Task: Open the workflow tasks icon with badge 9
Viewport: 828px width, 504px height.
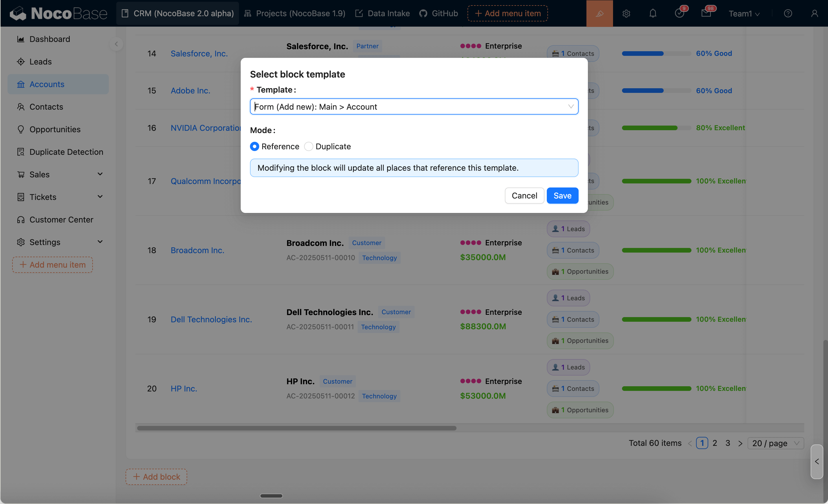Action: tap(679, 13)
